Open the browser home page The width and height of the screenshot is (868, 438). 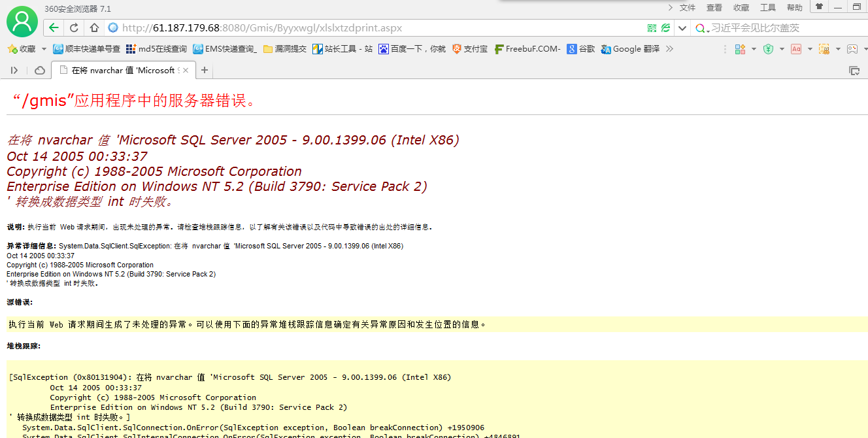coord(94,28)
